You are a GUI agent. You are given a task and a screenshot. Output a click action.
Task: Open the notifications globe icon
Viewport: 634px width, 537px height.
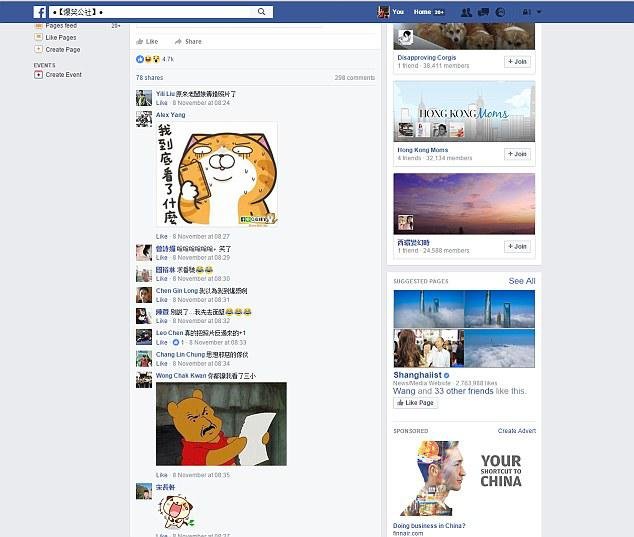coord(501,12)
